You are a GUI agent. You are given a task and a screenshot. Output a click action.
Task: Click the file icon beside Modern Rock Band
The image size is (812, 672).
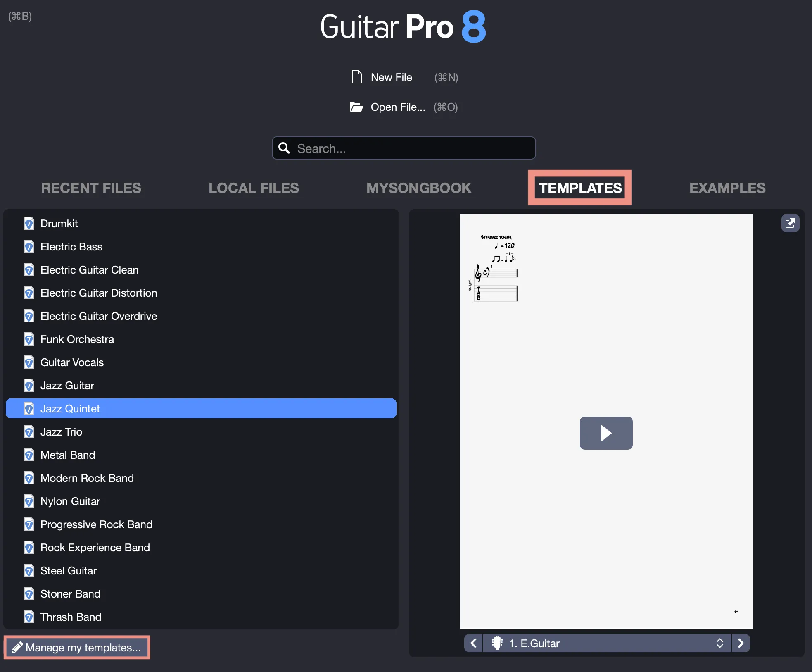tap(29, 478)
